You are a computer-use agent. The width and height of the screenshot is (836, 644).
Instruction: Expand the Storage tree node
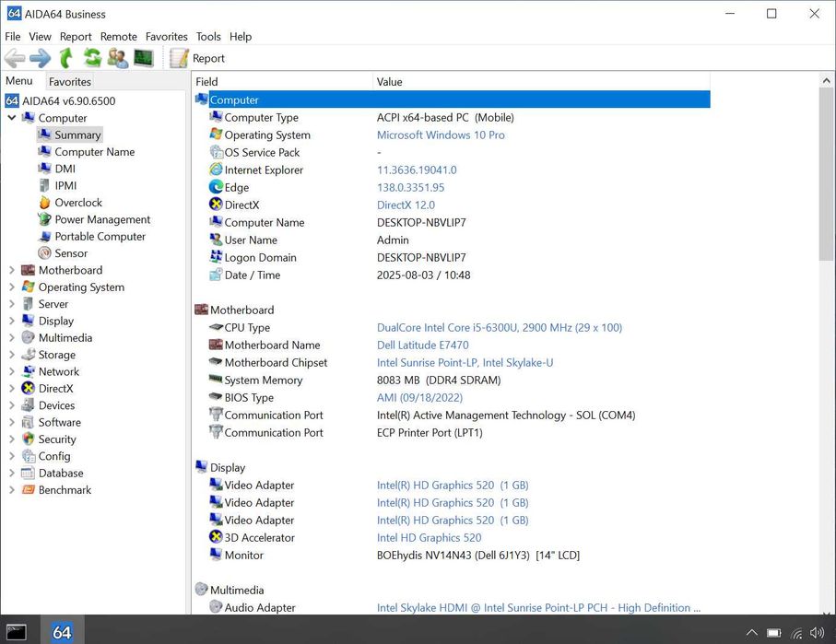tap(12, 355)
